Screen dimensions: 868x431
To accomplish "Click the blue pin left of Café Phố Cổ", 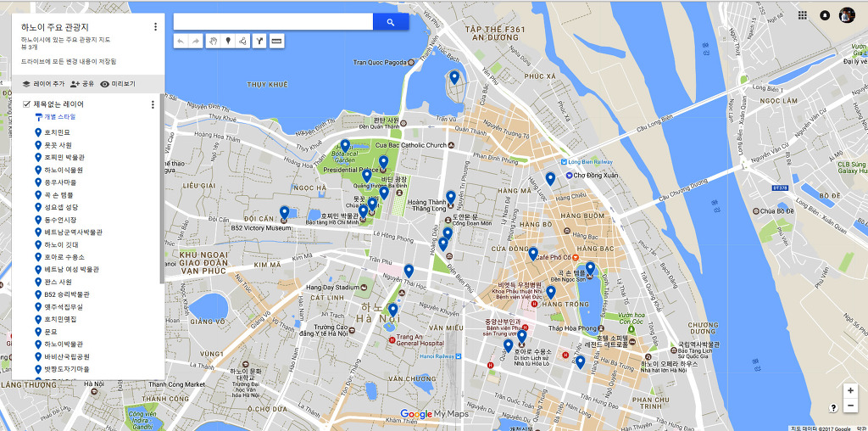I will click(533, 254).
